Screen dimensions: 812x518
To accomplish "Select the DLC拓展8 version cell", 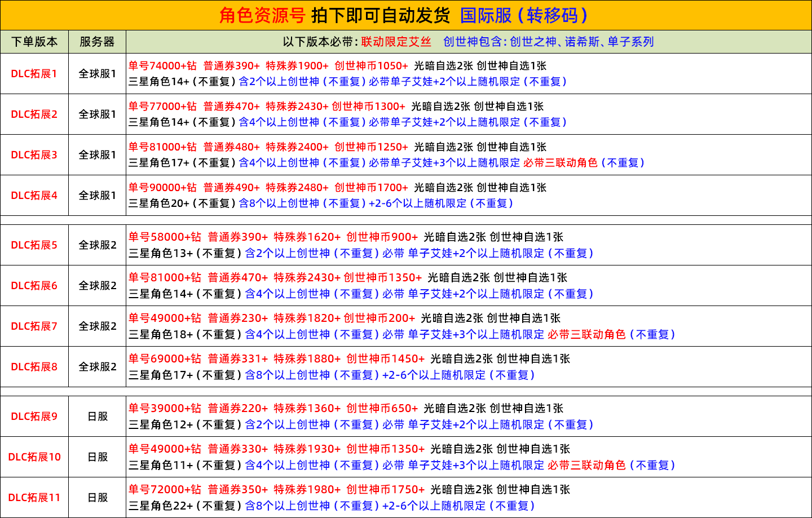I will 34,367.
